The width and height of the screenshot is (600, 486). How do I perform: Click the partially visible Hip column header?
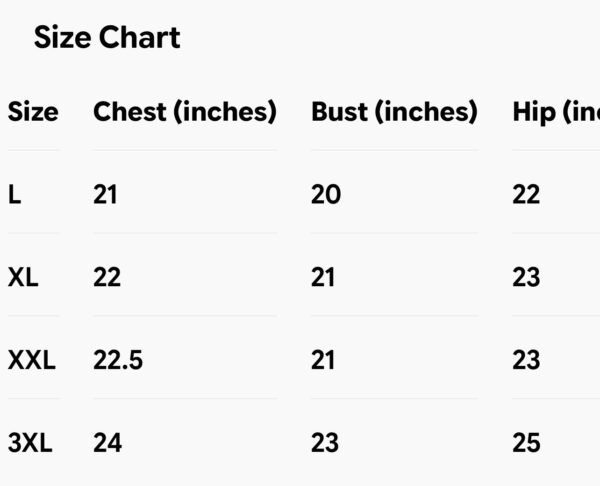point(556,112)
